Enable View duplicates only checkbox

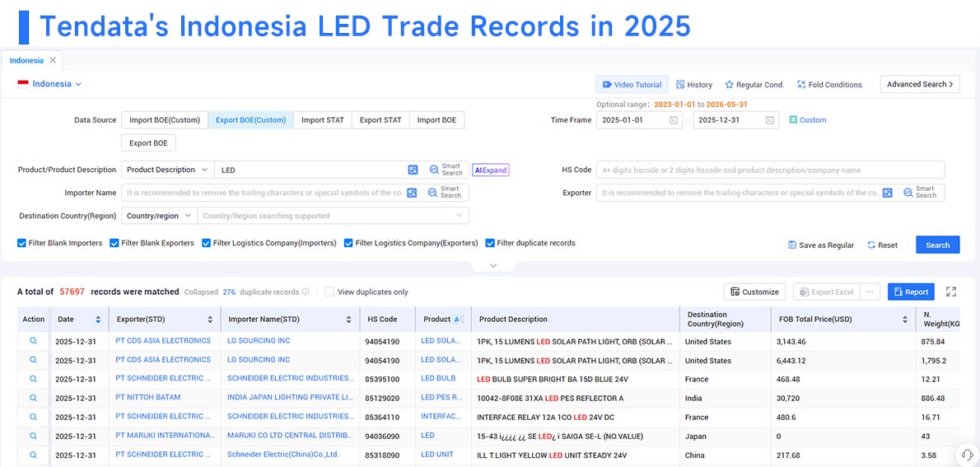coord(329,292)
